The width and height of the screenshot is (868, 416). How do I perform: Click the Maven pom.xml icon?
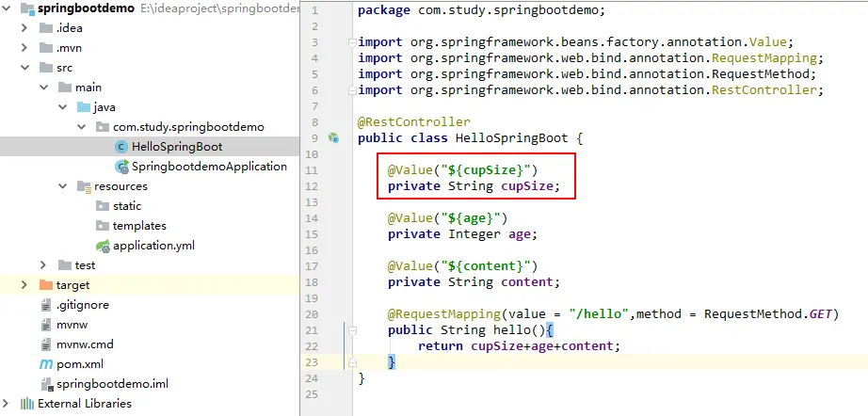point(46,364)
